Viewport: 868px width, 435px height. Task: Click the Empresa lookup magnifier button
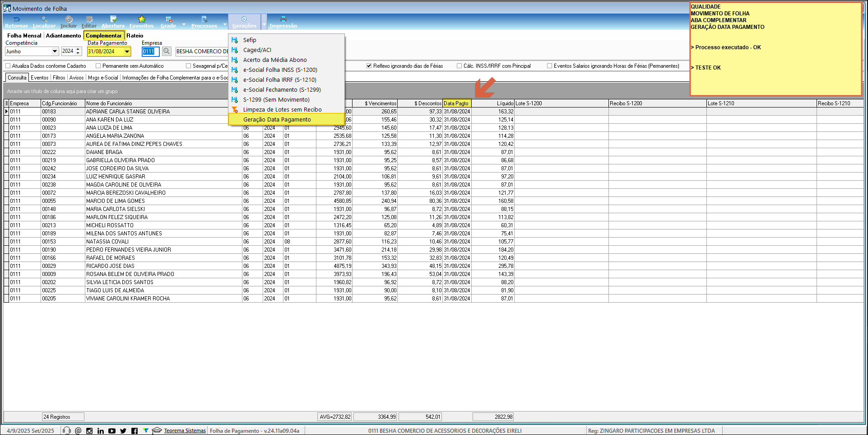tap(167, 51)
